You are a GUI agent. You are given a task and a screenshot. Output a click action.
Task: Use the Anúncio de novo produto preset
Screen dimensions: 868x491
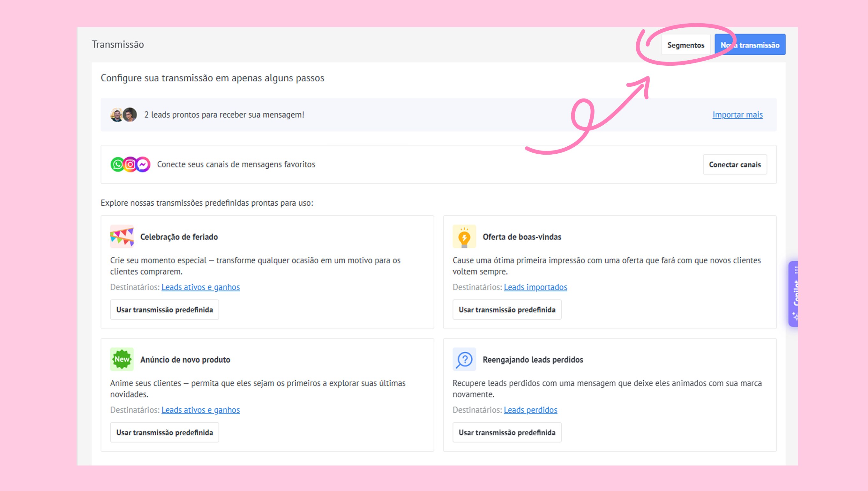pos(164,432)
